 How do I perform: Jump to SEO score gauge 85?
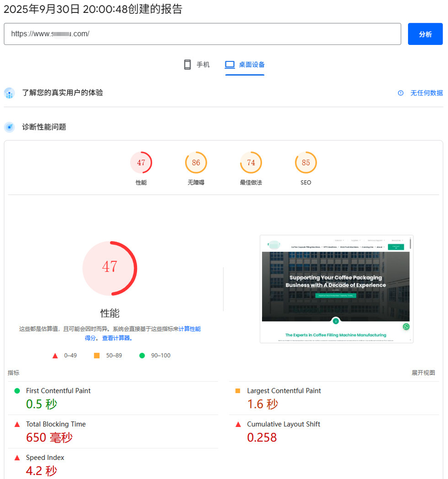coord(306,163)
